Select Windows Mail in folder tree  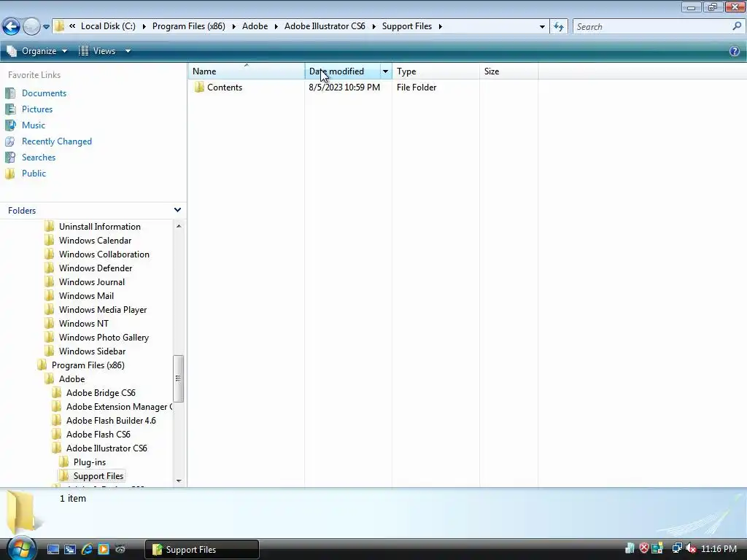coord(86,296)
